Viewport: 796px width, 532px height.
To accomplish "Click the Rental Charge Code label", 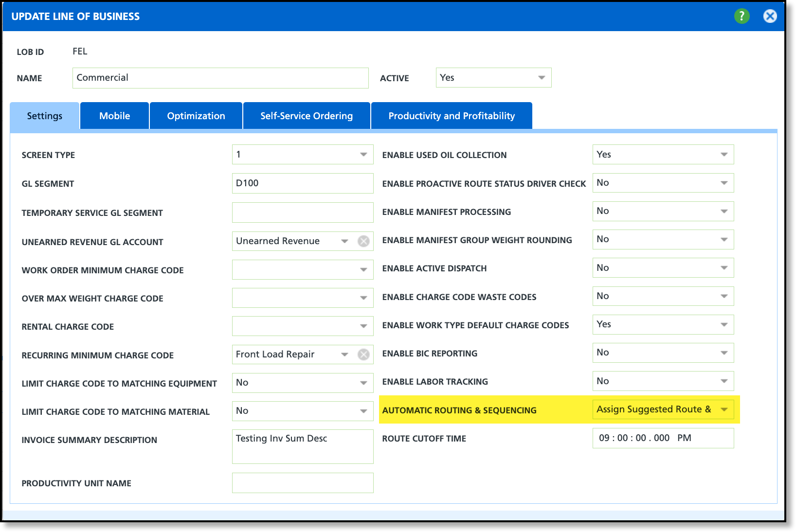I will tap(68, 327).
